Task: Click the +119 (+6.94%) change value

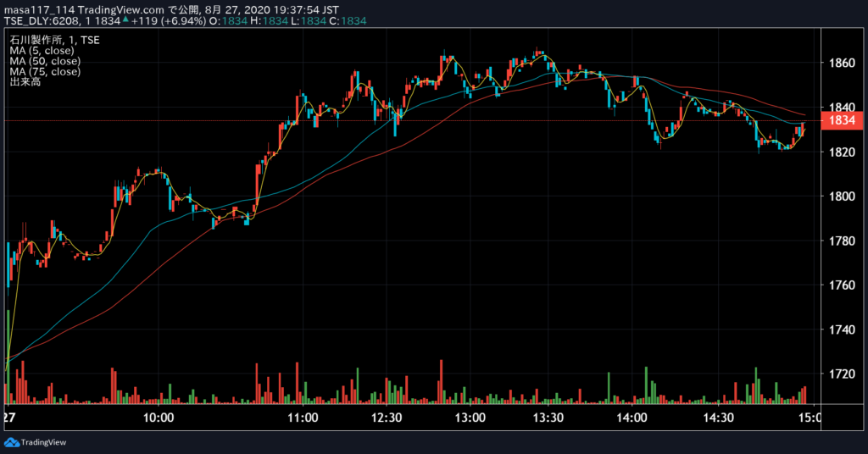Action: tap(169, 21)
